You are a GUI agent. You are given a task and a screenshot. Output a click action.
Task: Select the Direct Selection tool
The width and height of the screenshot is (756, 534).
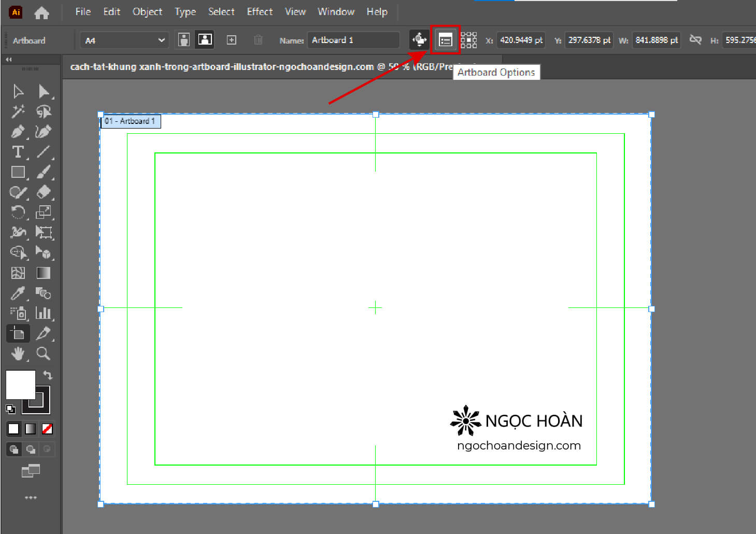pyautogui.click(x=44, y=92)
